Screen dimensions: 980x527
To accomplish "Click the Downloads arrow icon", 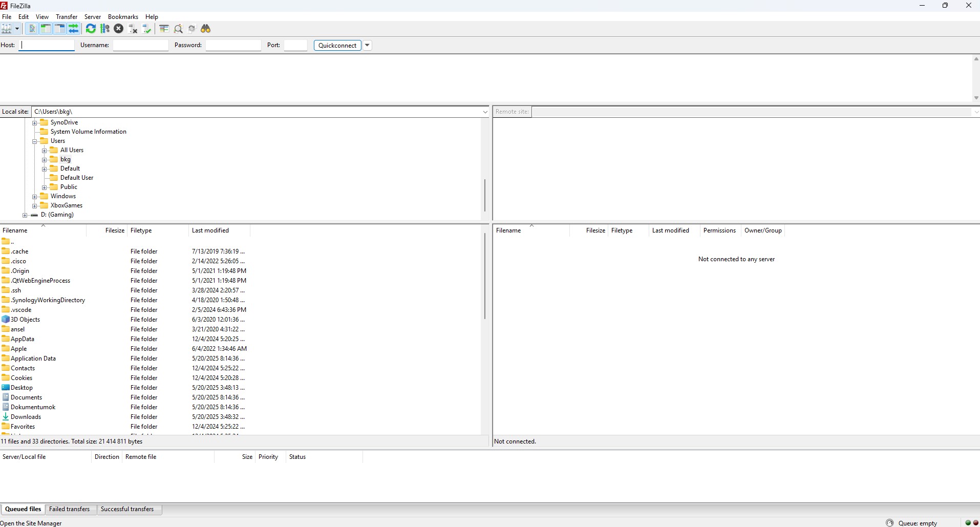I will (6, 417).
